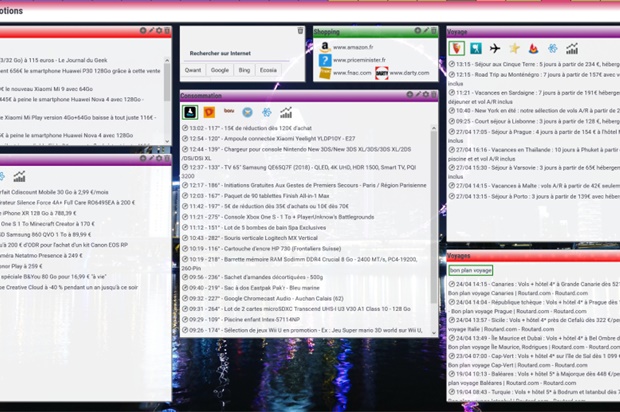Click the Darty logo in Shopping

[382, 73]
